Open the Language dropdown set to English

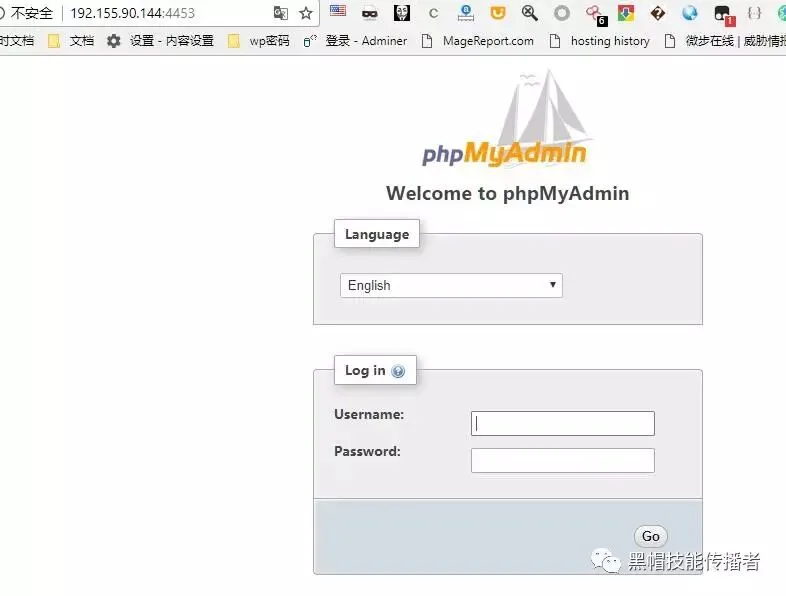(x=451, y=285)
